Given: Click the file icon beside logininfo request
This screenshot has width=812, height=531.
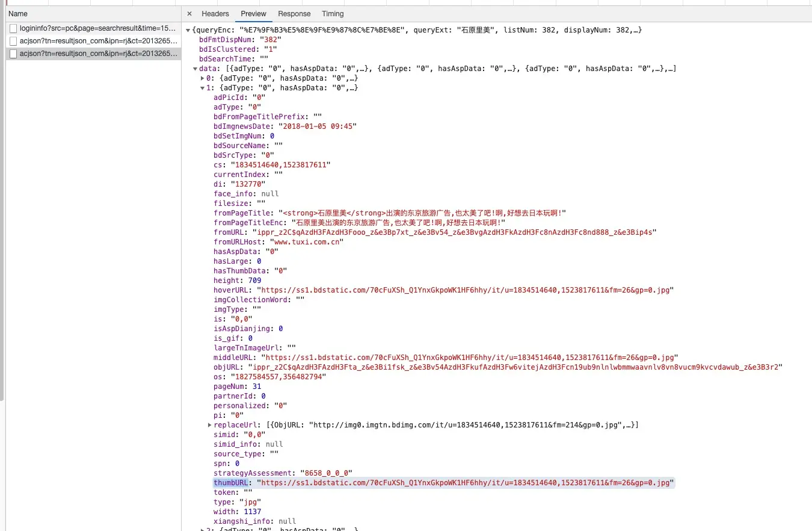Looking at the screenshot, I should click(13, 28).
